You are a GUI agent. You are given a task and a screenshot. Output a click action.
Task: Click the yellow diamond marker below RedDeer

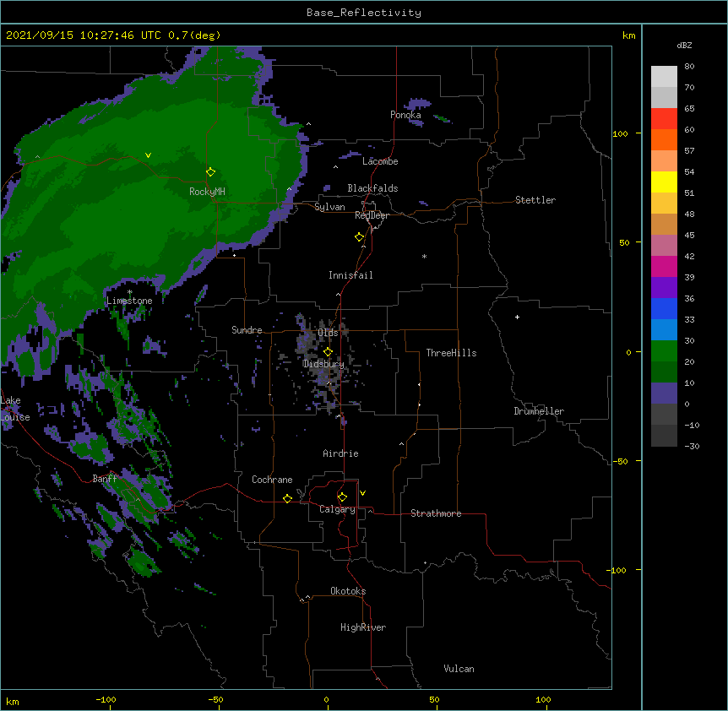360,237
